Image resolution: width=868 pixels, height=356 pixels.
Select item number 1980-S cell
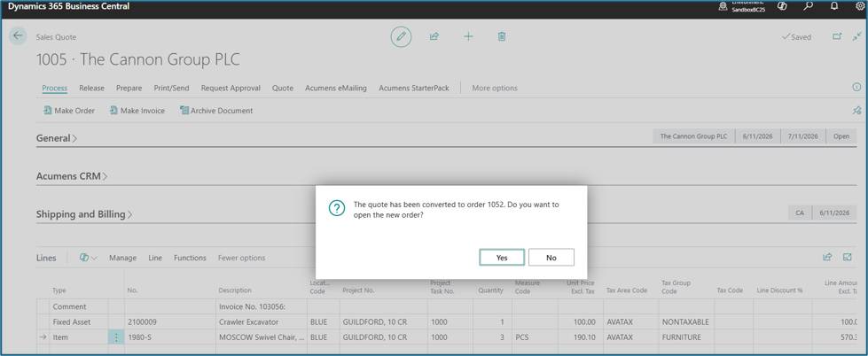pyautogui.click(x=170, y=337)
